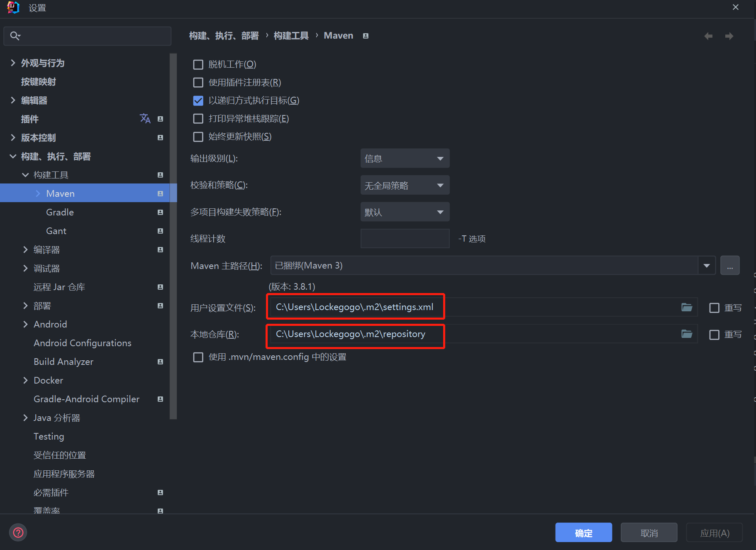Click the 应用(A) button
The width and height of the screenshot is (756, 550).
(x=715, y=533)
